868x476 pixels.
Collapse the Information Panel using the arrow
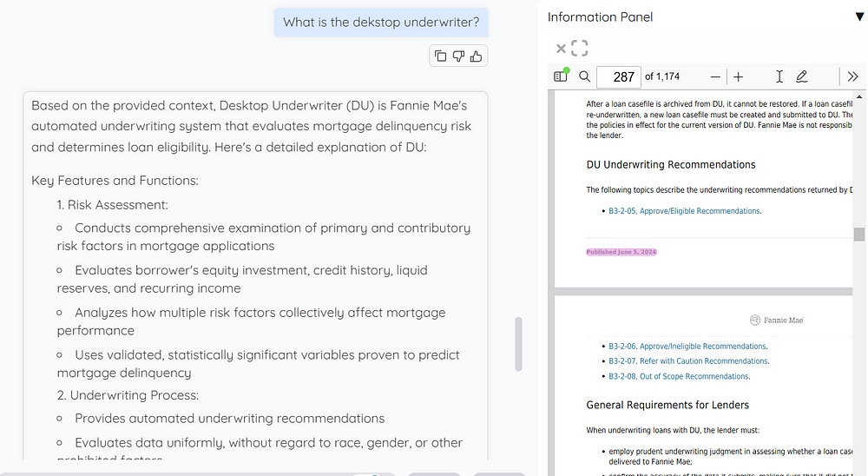pyautogui.click(x=859, y=17)
